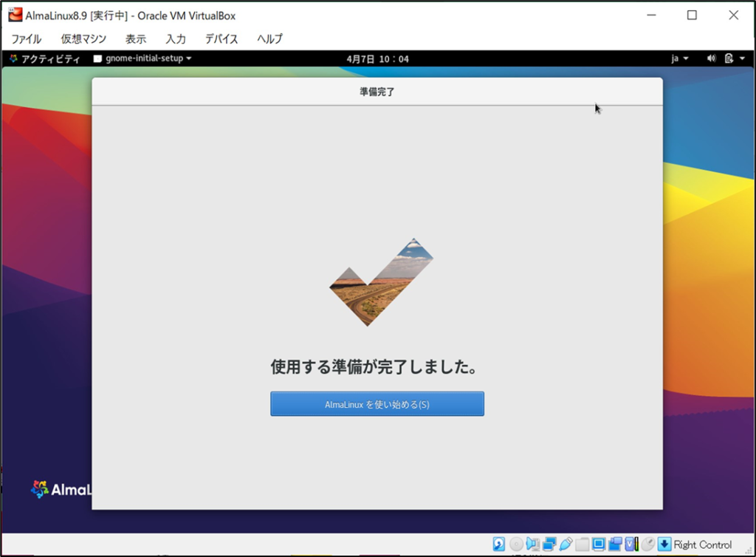Click the large checkmark image

tap(381, 282)
